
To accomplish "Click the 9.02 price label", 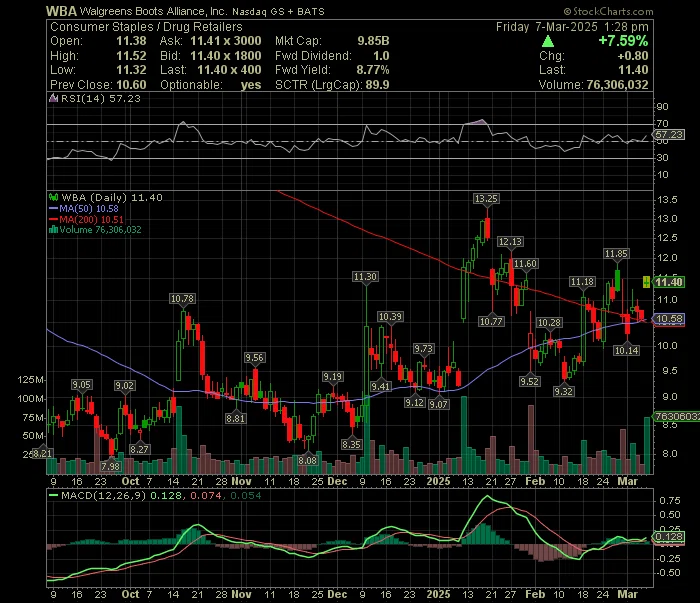I will pyautogui.click(x=124, y=386).
